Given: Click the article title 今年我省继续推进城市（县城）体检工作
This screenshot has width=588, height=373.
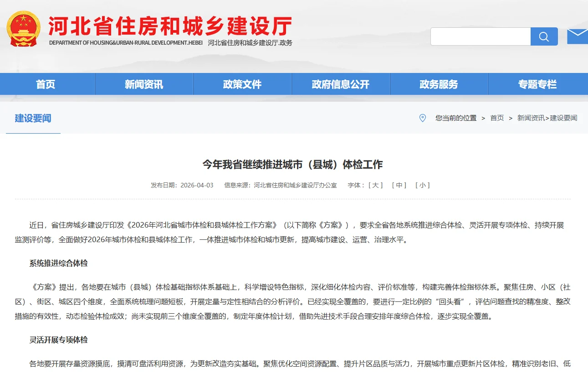Looking at the screenshot, I should click(x=293, y=165).
